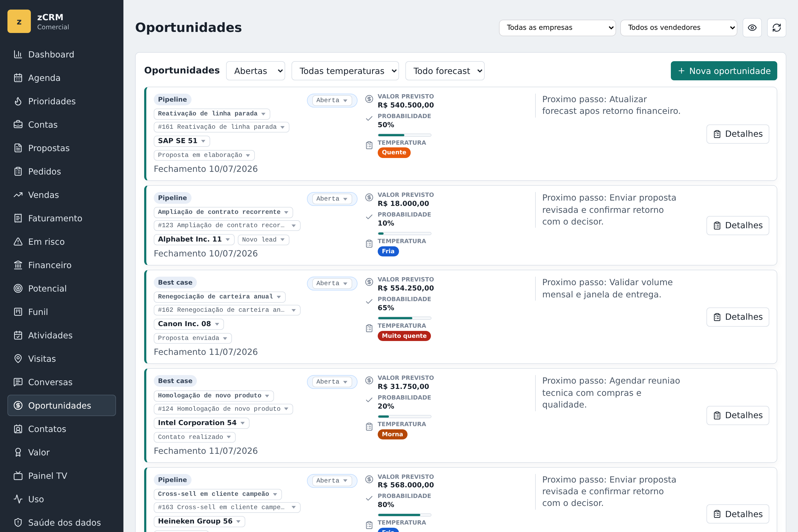Open Dashboard via its chart icon

(18, 54)
